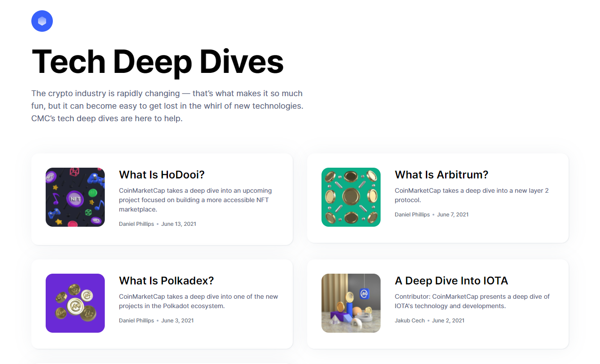Click the June 13, 2021 date
Viewport: 600px width, 364px height.
point(179,224)
